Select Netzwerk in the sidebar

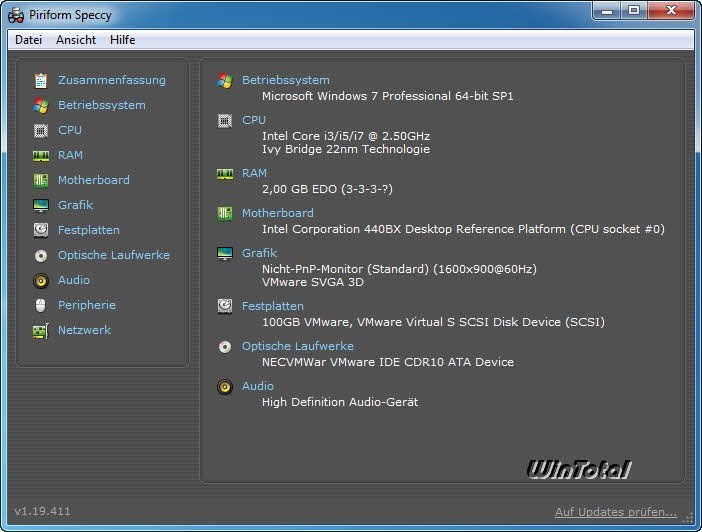84,330
